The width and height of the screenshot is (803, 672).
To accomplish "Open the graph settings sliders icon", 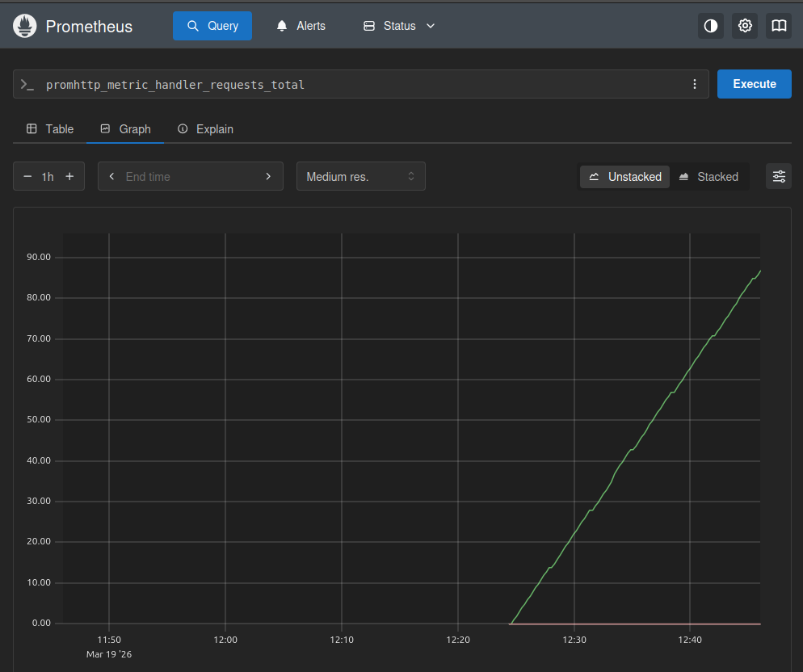I will point(779,176).
